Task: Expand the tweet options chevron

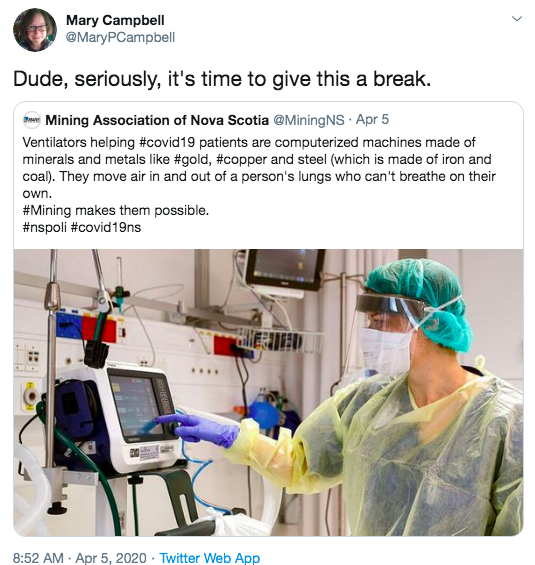Action: coord(517,18)
